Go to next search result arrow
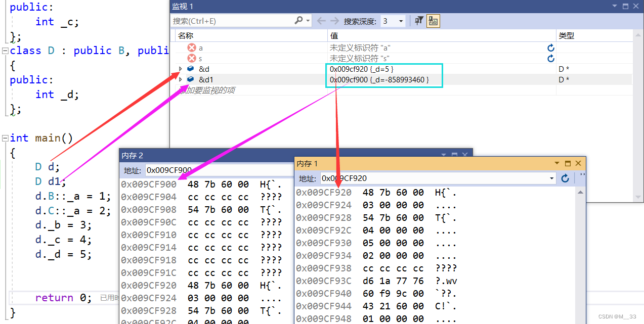This screenshot has width=644, height=324. 334,21
